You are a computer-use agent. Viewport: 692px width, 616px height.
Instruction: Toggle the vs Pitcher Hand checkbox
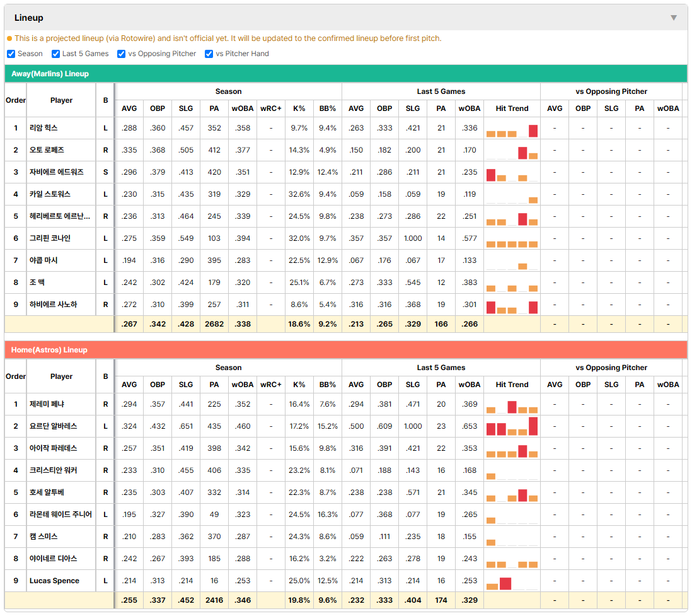(x=209, y=54)
